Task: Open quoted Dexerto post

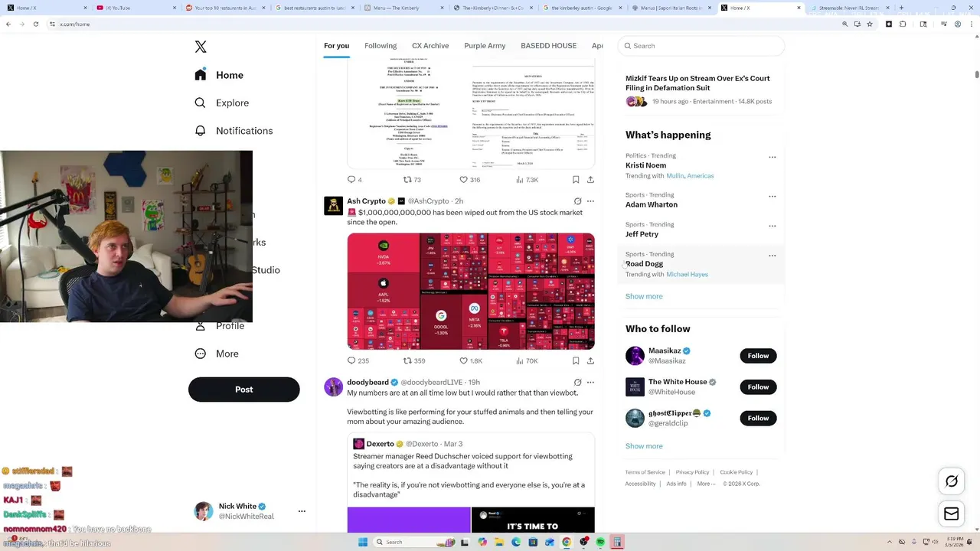Action: point(471,482)
